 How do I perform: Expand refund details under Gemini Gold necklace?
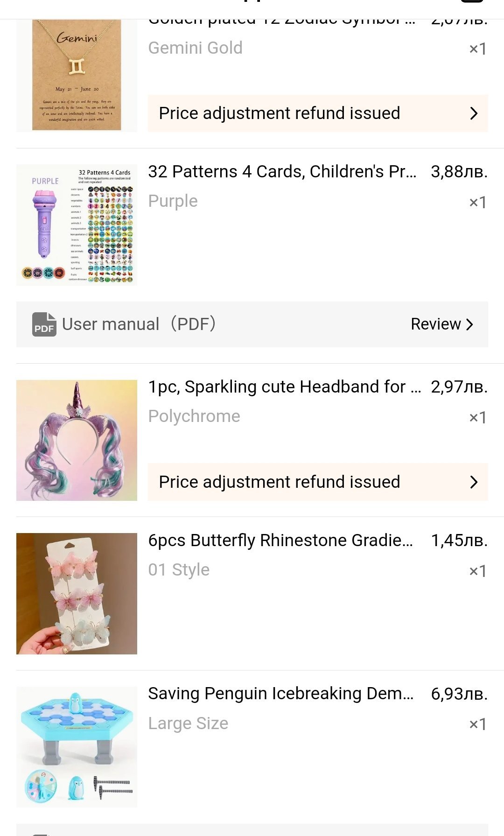pyautogui.click(x=474, y=113)
